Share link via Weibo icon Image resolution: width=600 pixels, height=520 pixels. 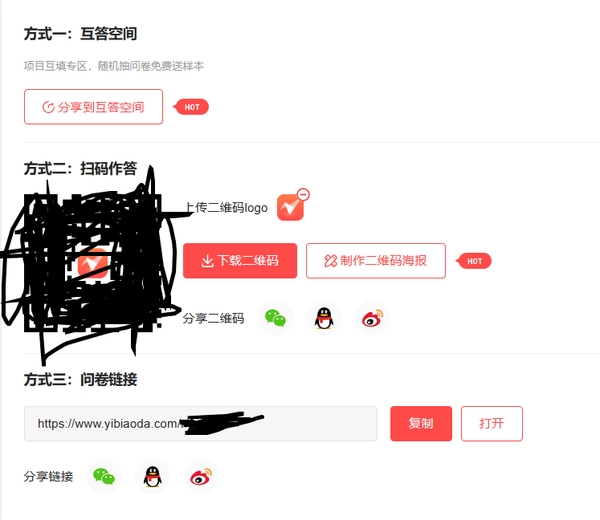[x=201, y=477]
